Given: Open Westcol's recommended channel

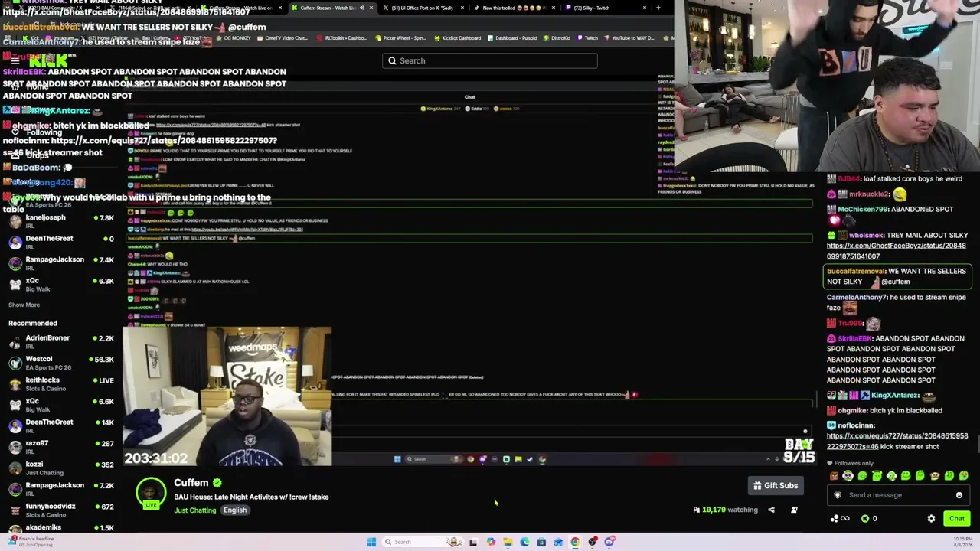Looking at the screenshot, I should pyautogui.click(x=61, y=363).
